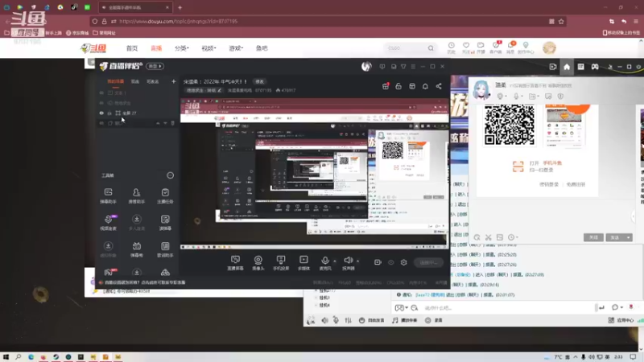Open the notification bell in 直播伴侣
The height and width of the screenshot is (362, 644).
pyautogui.click(x=425, y=86)
